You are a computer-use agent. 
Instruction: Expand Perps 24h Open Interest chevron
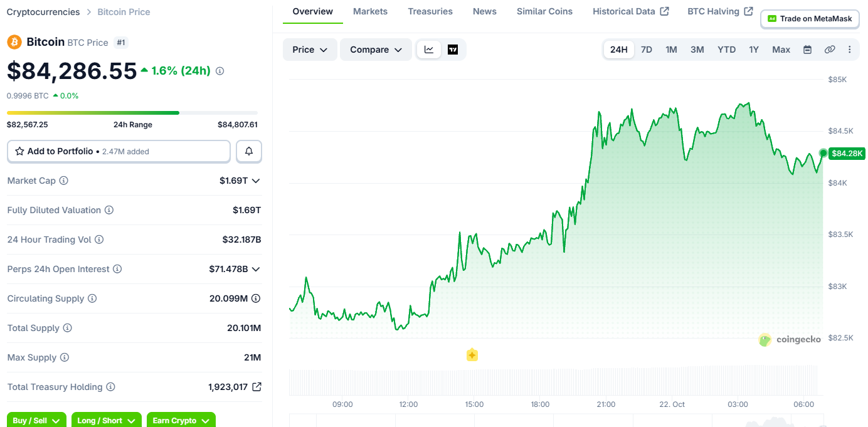tap(255, 269)
